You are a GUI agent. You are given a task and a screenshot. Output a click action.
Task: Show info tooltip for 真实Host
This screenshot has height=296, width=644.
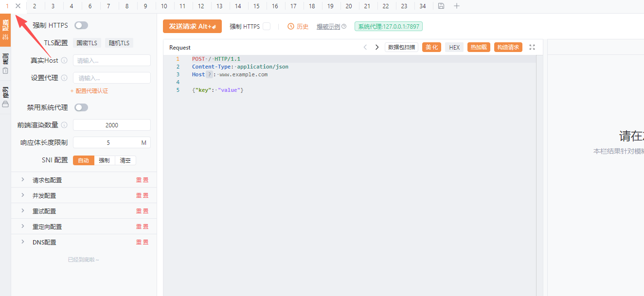click(x=64, y=61)
